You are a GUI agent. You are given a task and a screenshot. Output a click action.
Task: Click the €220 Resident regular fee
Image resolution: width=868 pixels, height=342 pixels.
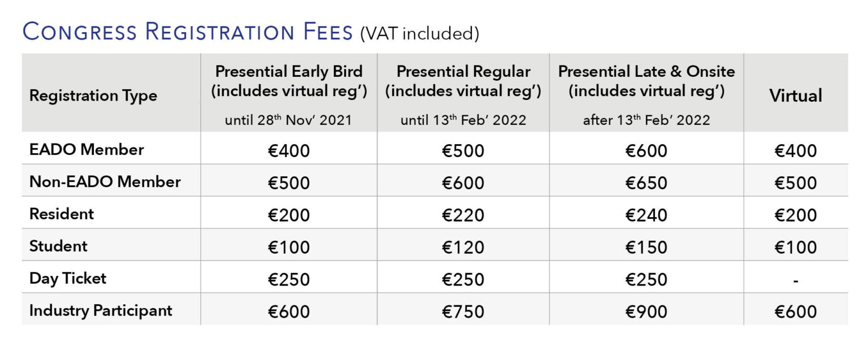point(463,215)
